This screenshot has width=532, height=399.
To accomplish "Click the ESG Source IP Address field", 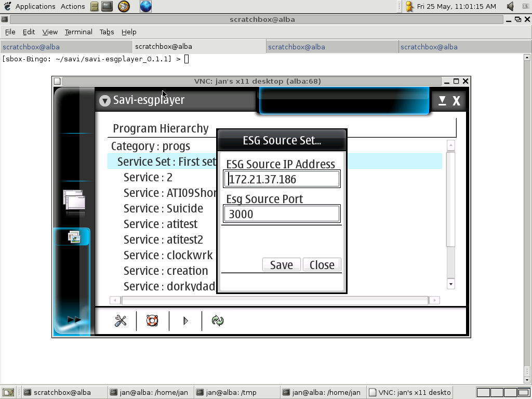I will coord(282,180).
